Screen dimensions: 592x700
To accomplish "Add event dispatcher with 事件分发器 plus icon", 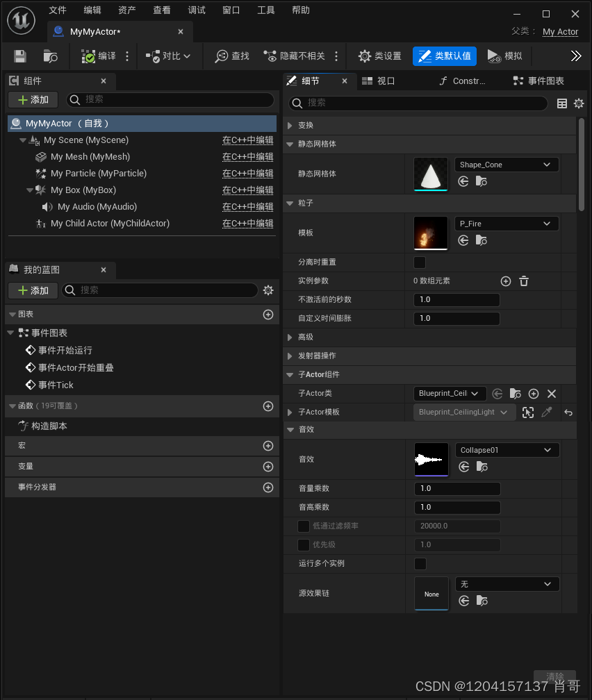I will click(268, 487).
